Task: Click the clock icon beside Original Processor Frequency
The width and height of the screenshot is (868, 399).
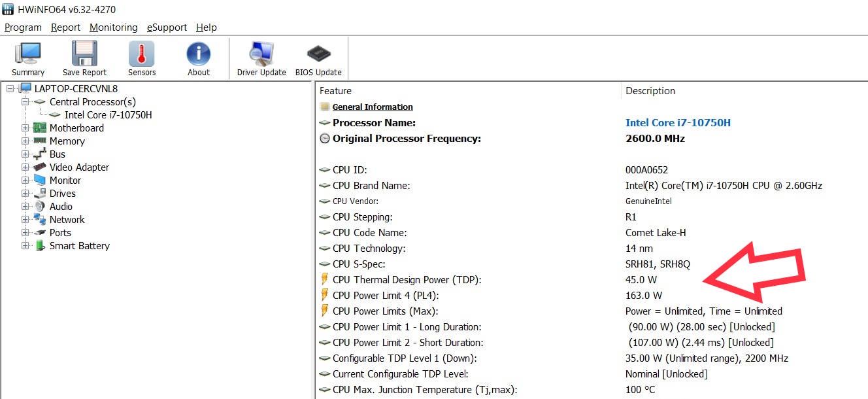Action: point(325,139)
